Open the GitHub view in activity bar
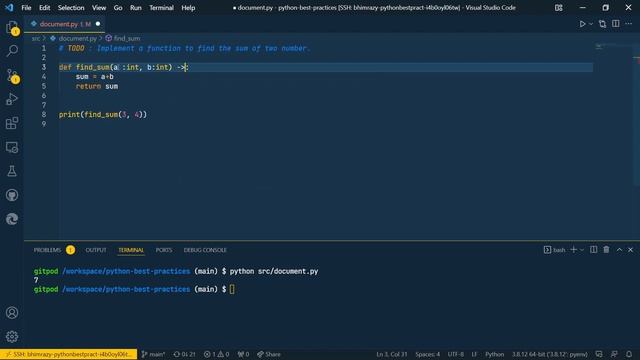 coord(12,195)
